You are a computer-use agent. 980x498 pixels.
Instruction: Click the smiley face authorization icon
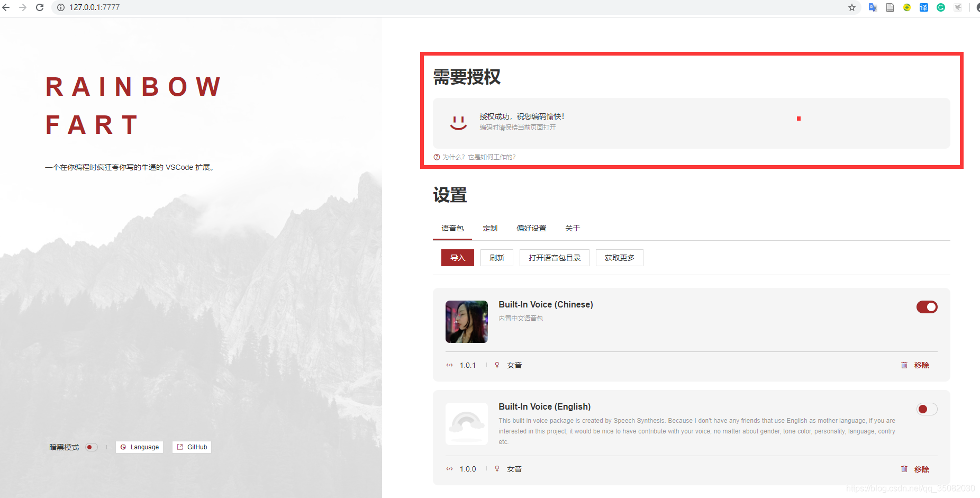point(458,123)
